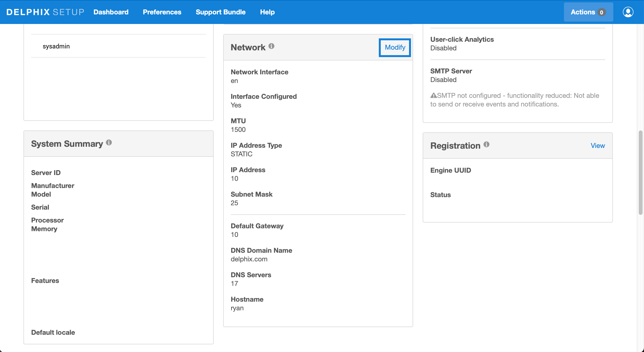This screenshot has height=352, width=644.
Task: View the Registration details
Action: (597, 146)
